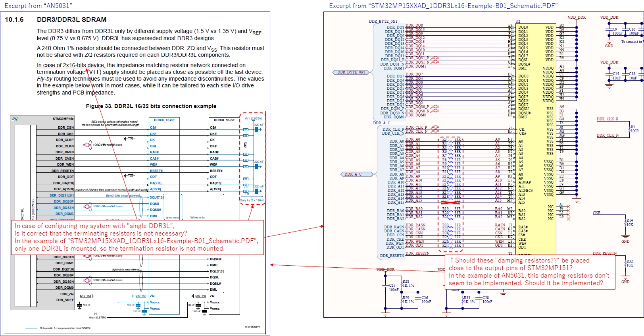
Task: Click the ST logo in Figure 33
Action: click(x=15, y=119)
